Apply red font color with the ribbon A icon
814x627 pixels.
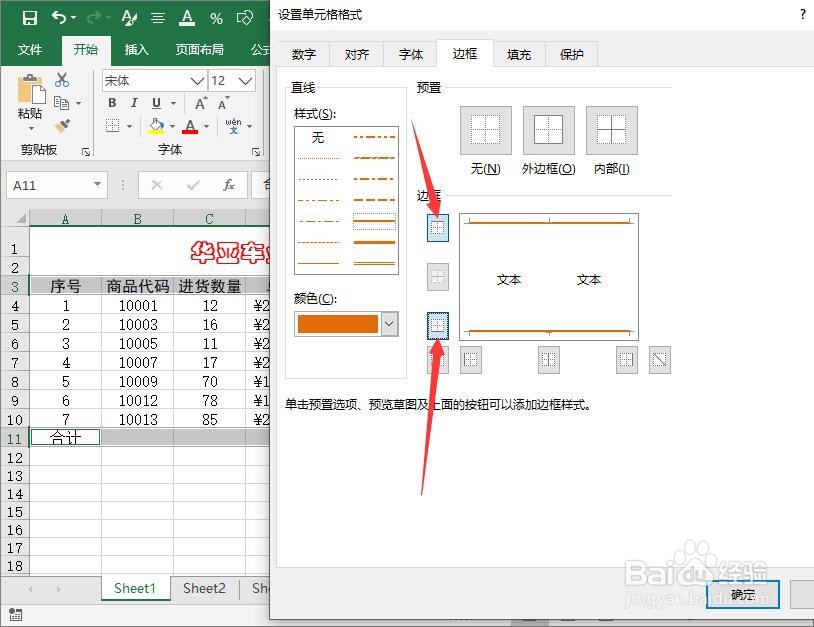point(190,126)
